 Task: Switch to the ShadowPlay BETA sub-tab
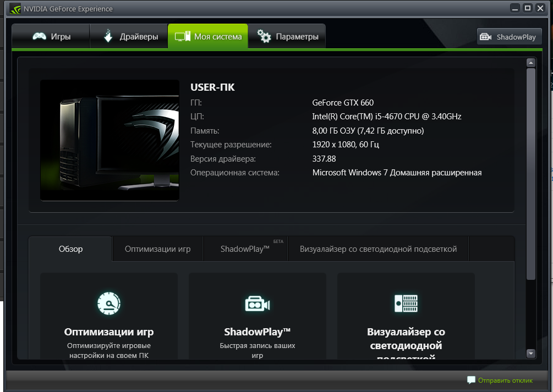(245, 249)
